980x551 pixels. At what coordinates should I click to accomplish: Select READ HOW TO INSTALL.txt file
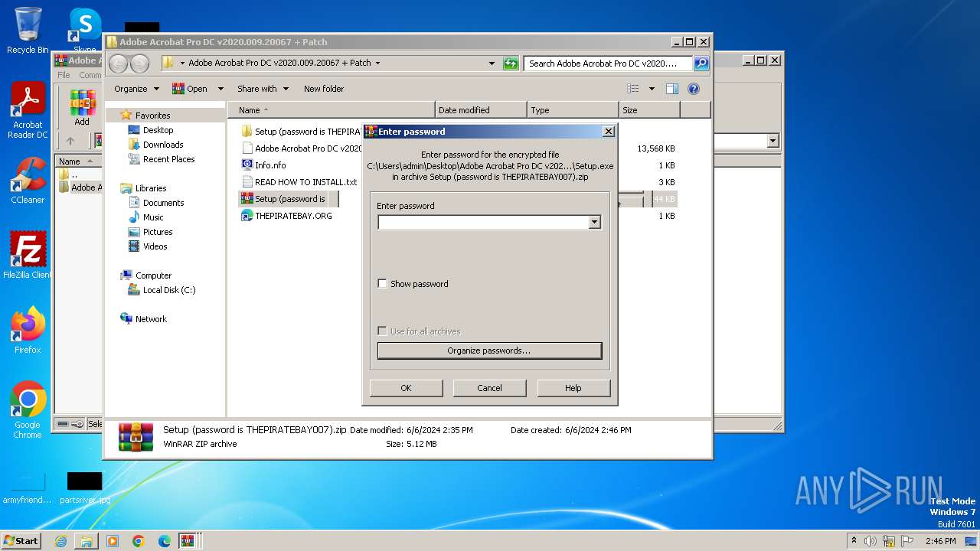pos(299,182)
